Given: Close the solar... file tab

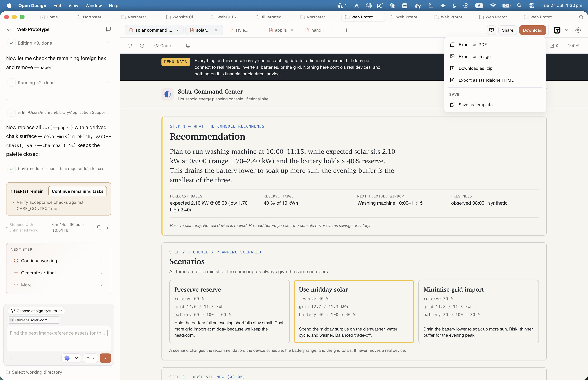Looking at the screenshot, I should [216, 30].
